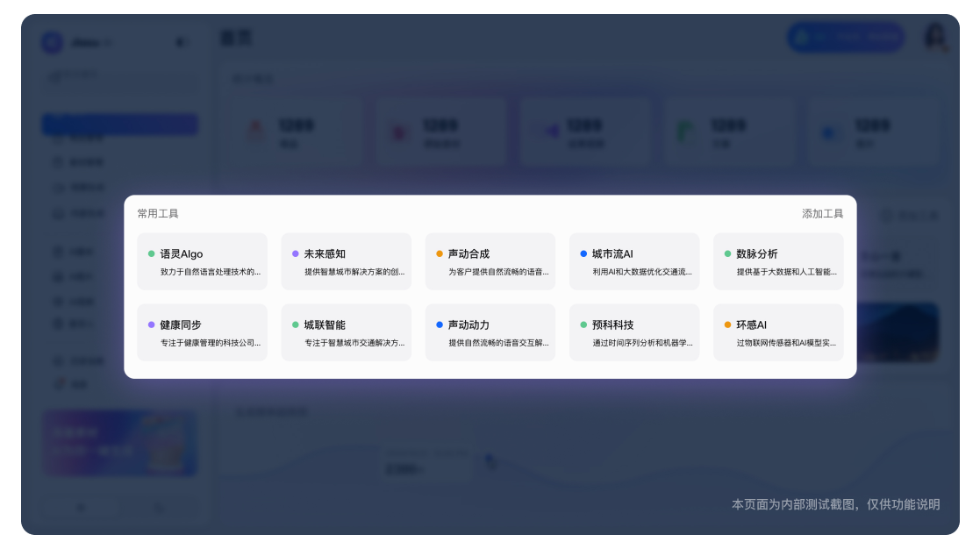
Task: Launch the 声动动力 tool card
Action: 490,332
